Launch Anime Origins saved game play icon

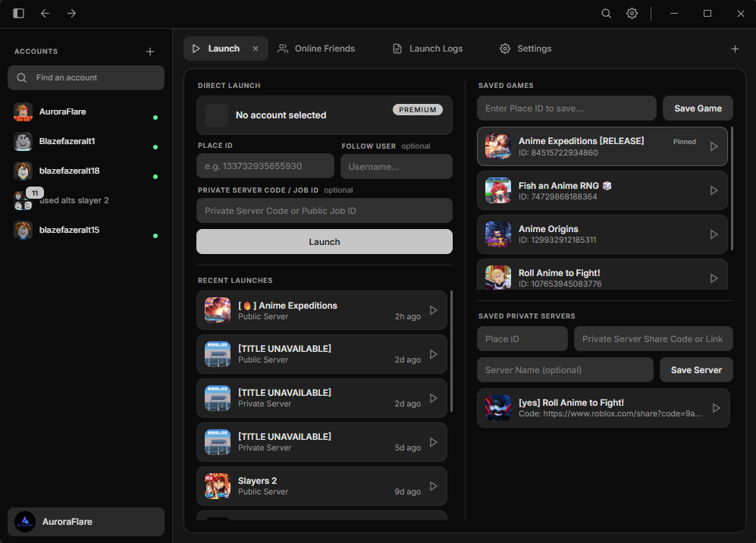[714, 234]
